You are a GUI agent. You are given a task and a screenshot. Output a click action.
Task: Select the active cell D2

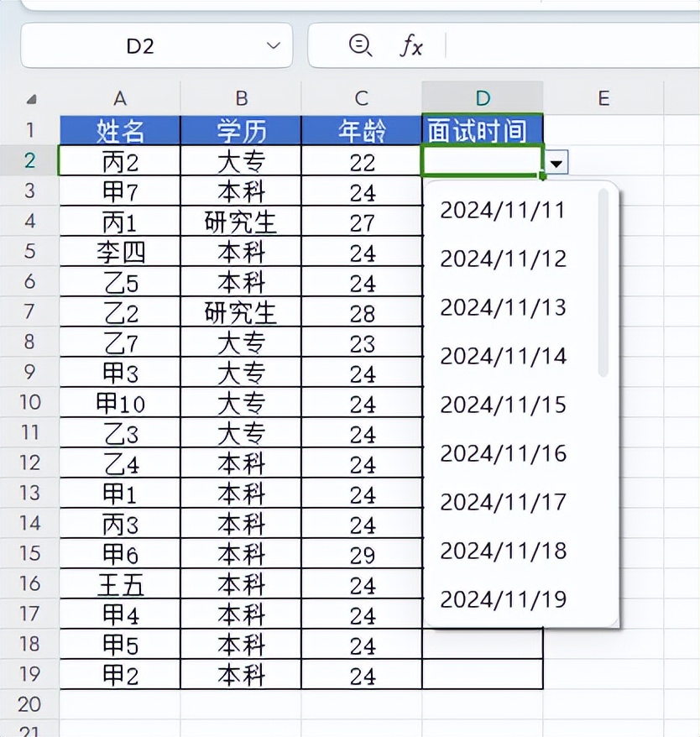[x=483, y=161]
